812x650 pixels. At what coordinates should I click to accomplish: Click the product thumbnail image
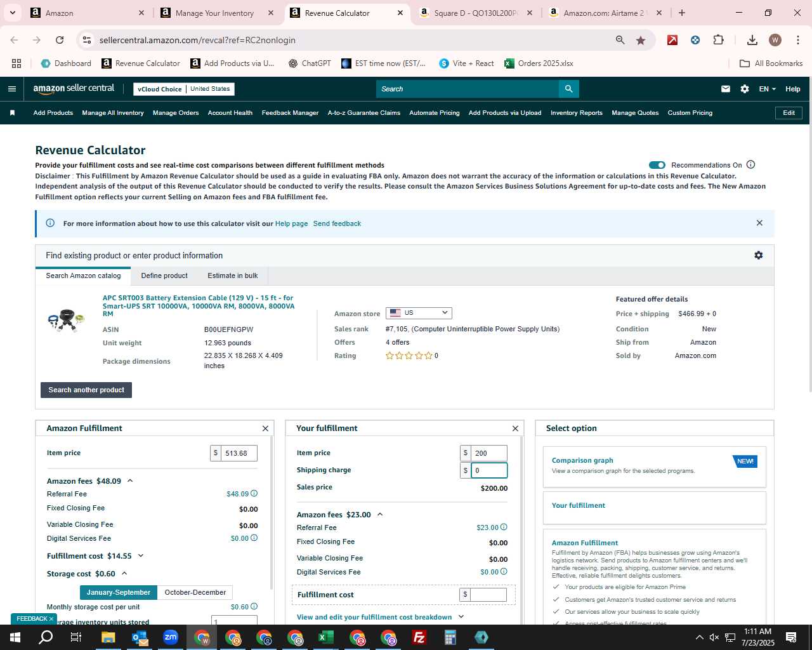[x=67, y=321]
